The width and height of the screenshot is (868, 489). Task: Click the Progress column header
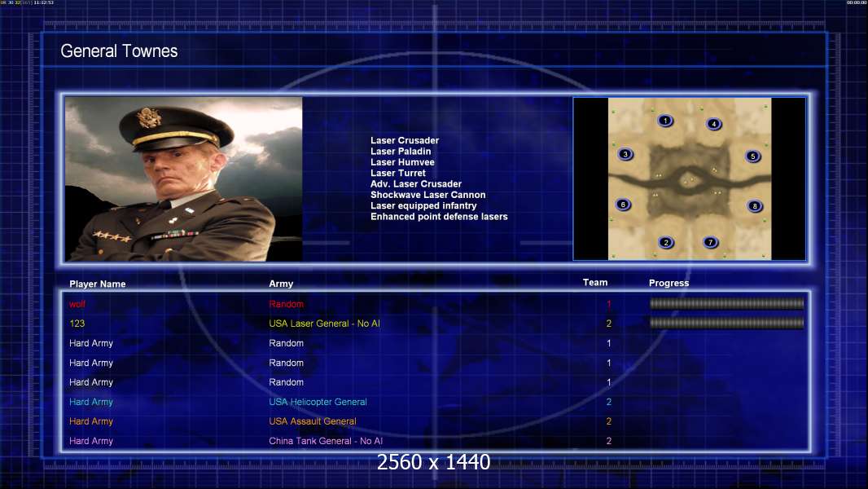669,283
